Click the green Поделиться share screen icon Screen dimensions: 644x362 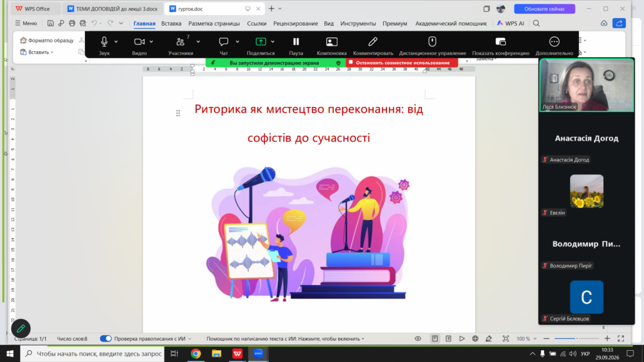click(x=260, y=41)
